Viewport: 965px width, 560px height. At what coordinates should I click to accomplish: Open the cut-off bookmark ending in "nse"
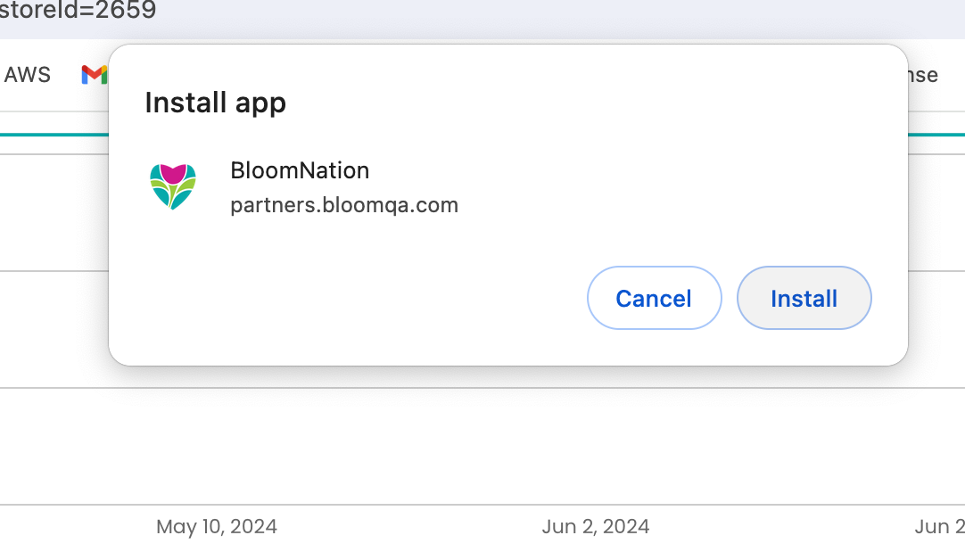tap(924, 75)
